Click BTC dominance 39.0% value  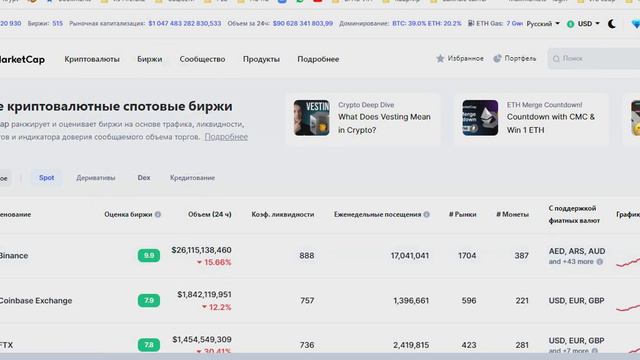pos(409,24)
